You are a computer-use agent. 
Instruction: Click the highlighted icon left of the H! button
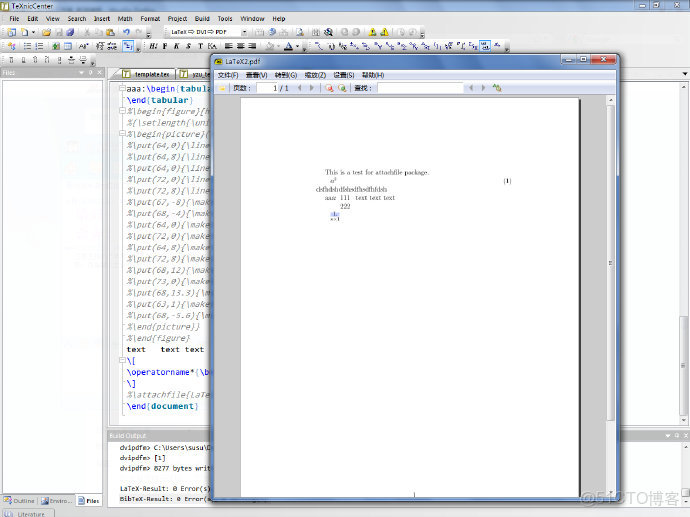tap(128, 46)
